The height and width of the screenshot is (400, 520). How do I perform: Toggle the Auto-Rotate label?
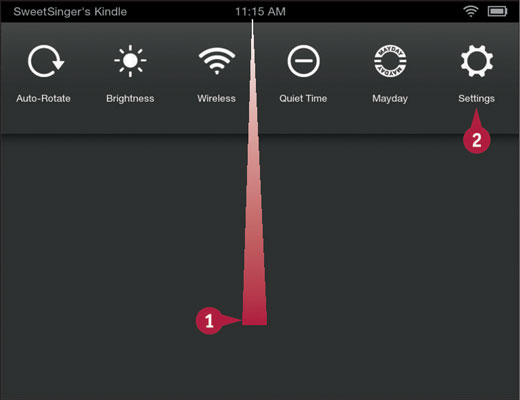tap(43, 99)
